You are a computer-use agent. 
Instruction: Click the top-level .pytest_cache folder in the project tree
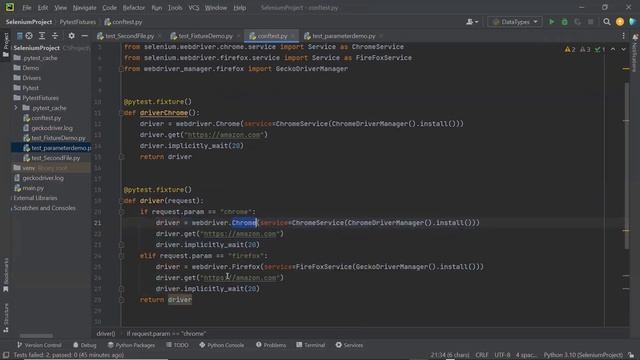pos(36,58)
